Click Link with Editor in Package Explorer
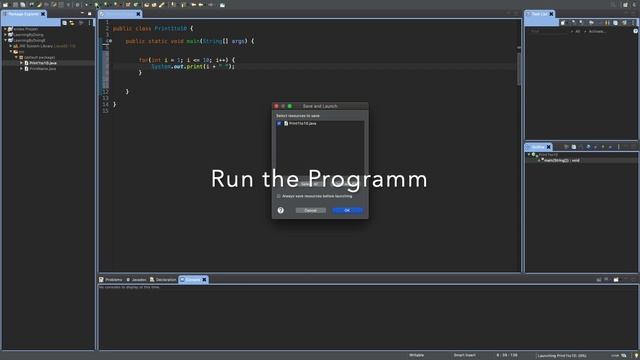Screen dimensions: 640x360 coord(72,23)
